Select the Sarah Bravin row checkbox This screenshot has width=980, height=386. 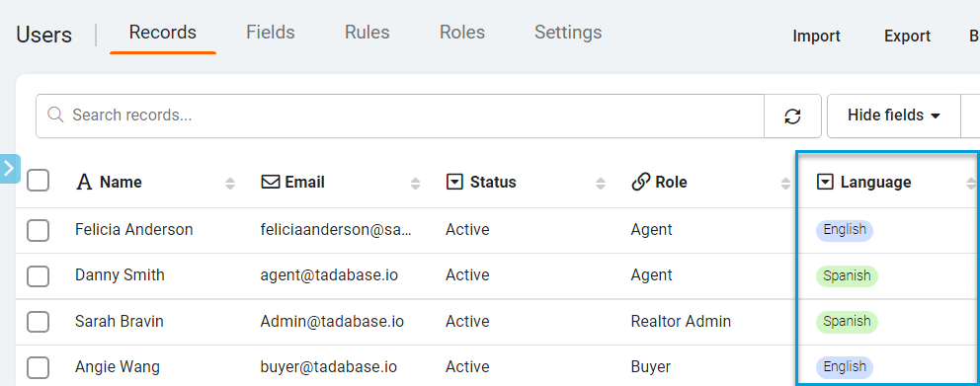point(39,322)
